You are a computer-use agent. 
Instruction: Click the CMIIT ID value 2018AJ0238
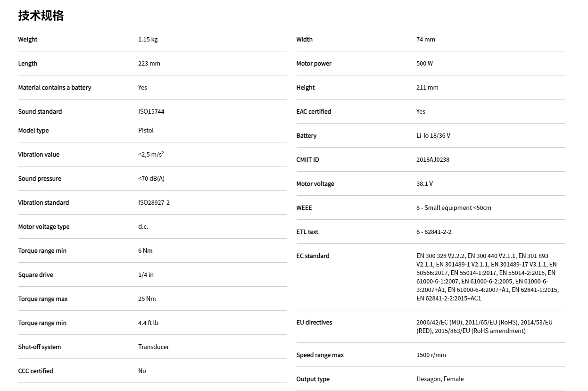[x=432, y=160]
